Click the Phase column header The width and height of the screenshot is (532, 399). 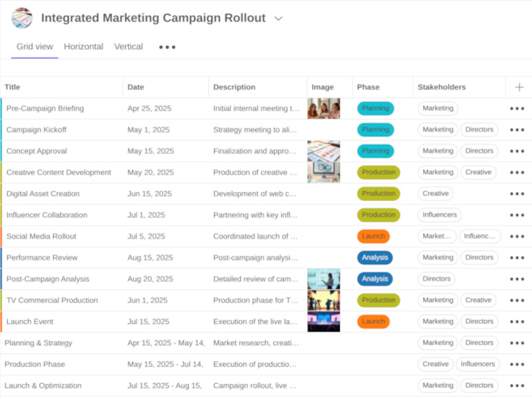[368, 87]
